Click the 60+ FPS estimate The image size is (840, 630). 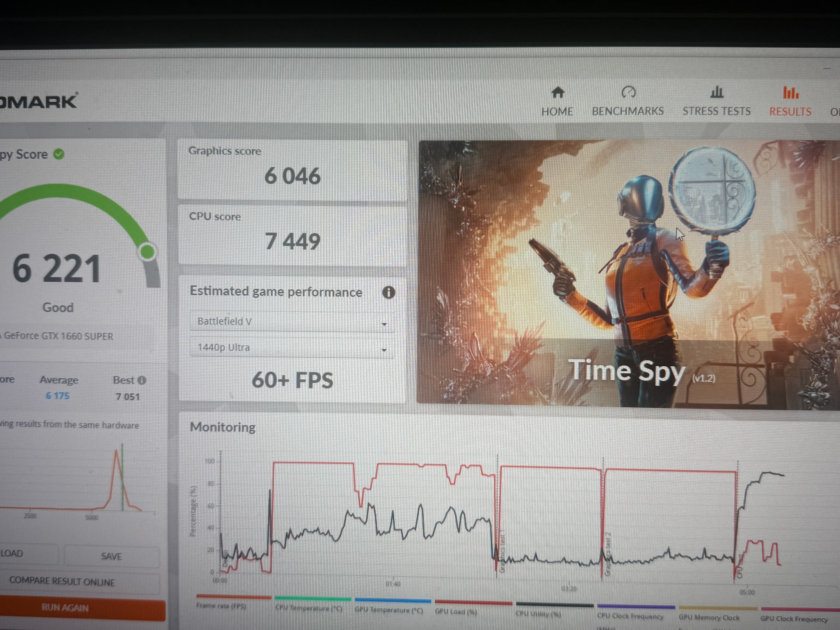pos(292,380)
